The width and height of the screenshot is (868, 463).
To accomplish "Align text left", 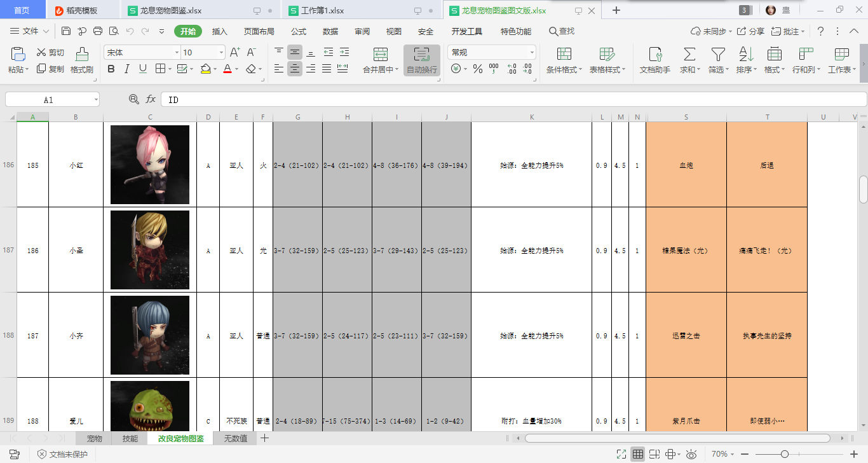I will pos(279,69).
